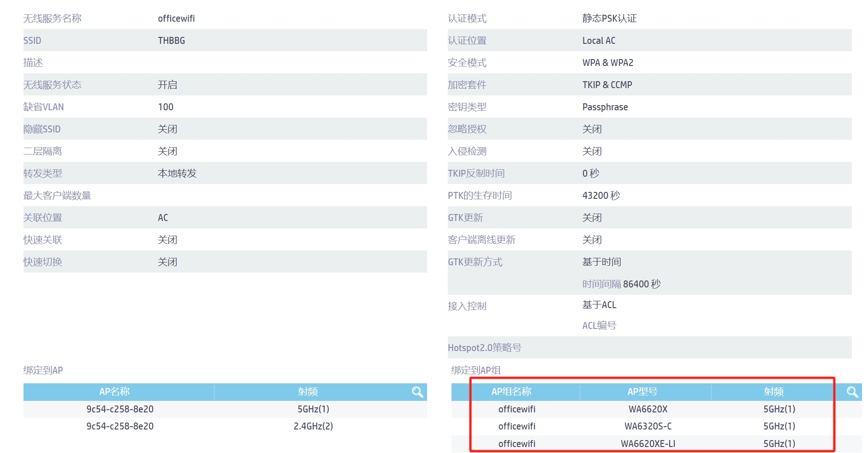Click the 5GHz(1) cell in the 绑定到AP table
Screen dimensions: 868x453
tap(314, 409)
